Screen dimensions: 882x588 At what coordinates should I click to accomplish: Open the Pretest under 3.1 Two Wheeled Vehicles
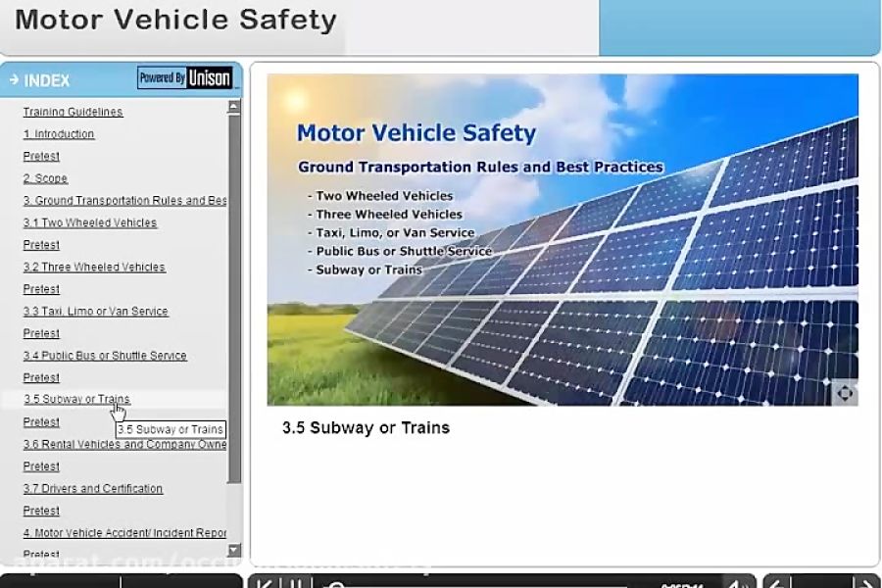41,245
